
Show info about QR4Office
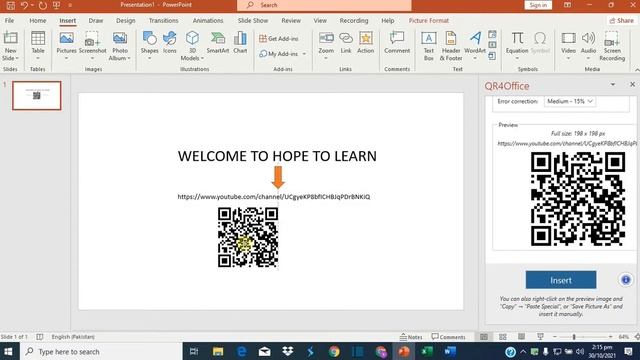pyautogui.click(x=625, y=280)
